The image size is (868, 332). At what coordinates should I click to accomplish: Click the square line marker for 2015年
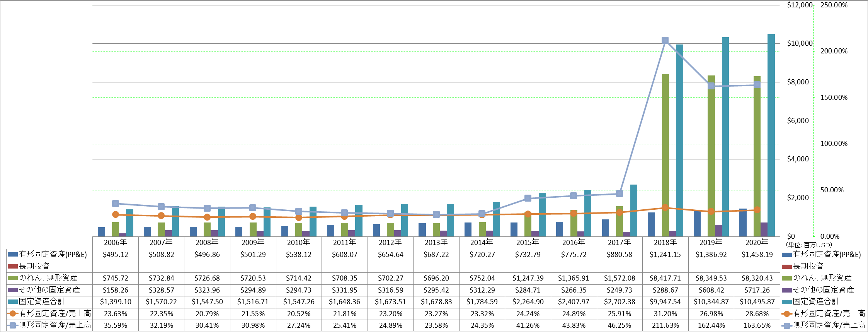528,198
